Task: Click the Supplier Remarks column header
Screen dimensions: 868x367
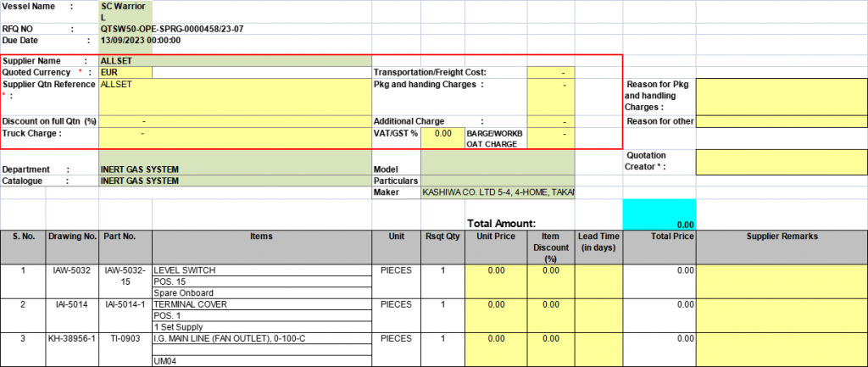Action: coord(781,236)
